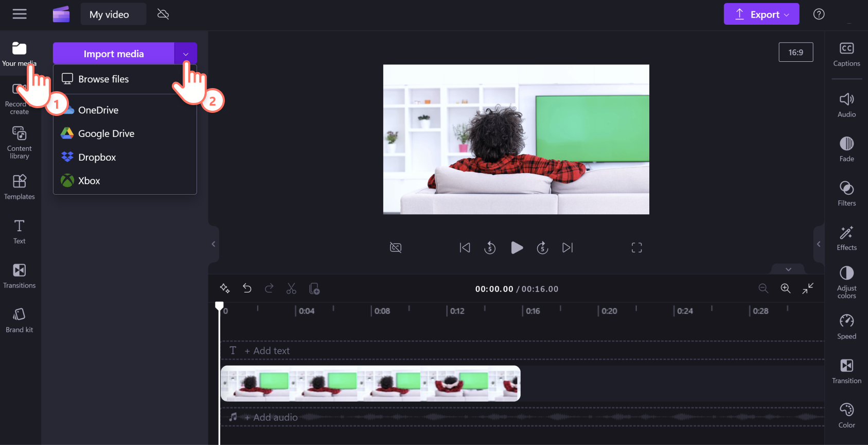Choose Dropbox import option
Image resolution: width=868 pixels, height=445 pixels.
click(x=125, y=157)
